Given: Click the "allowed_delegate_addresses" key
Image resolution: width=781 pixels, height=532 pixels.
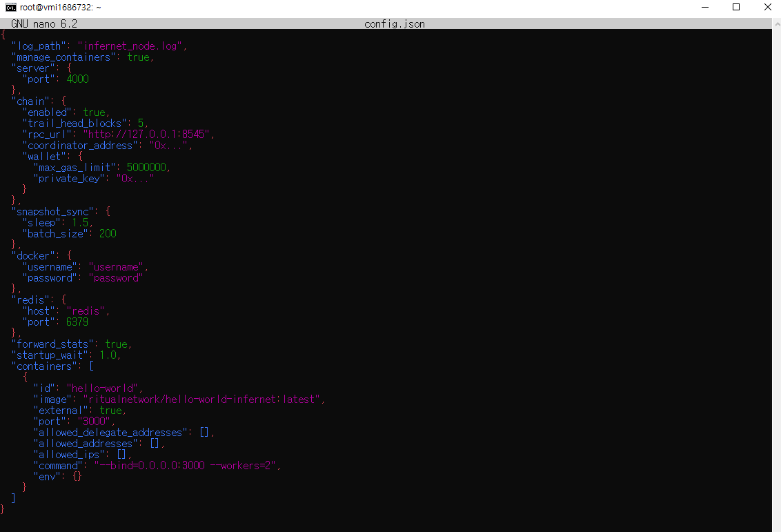Looking at the screenshot, I should click(x=110, y=433).
